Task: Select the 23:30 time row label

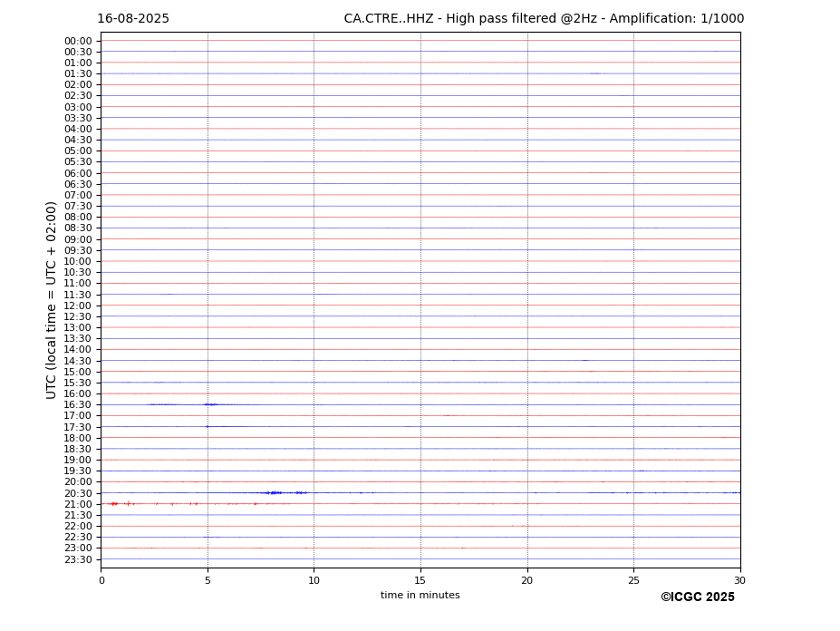Action: tap(78, 559)
